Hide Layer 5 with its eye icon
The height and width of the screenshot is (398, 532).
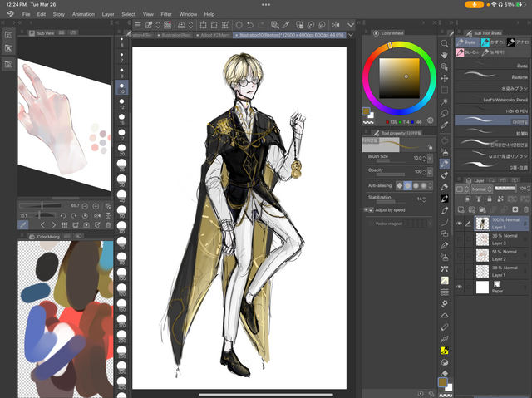coord(459,224)
